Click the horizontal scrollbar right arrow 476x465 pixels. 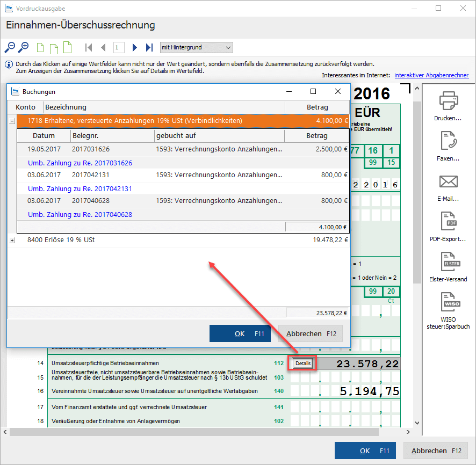(x=408, y=432)
